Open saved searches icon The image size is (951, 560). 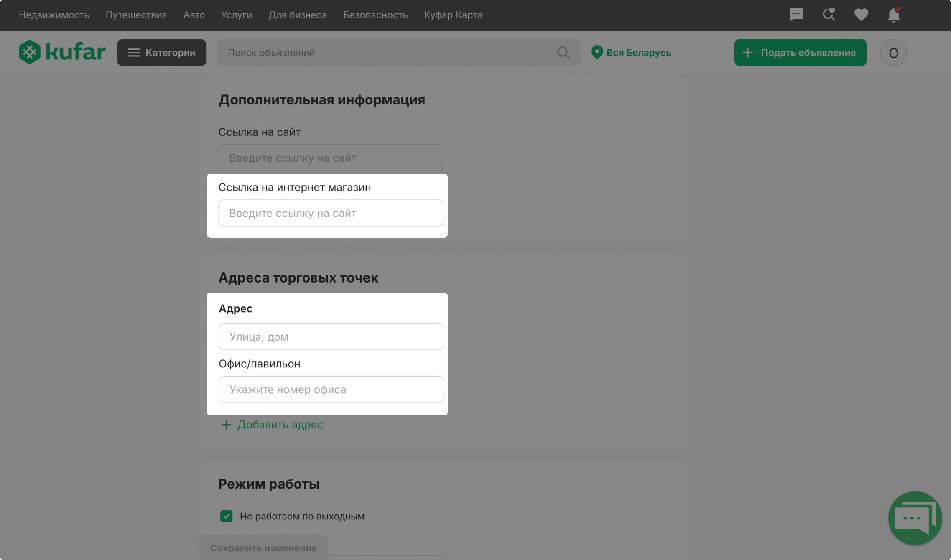(x=829, y=15)
